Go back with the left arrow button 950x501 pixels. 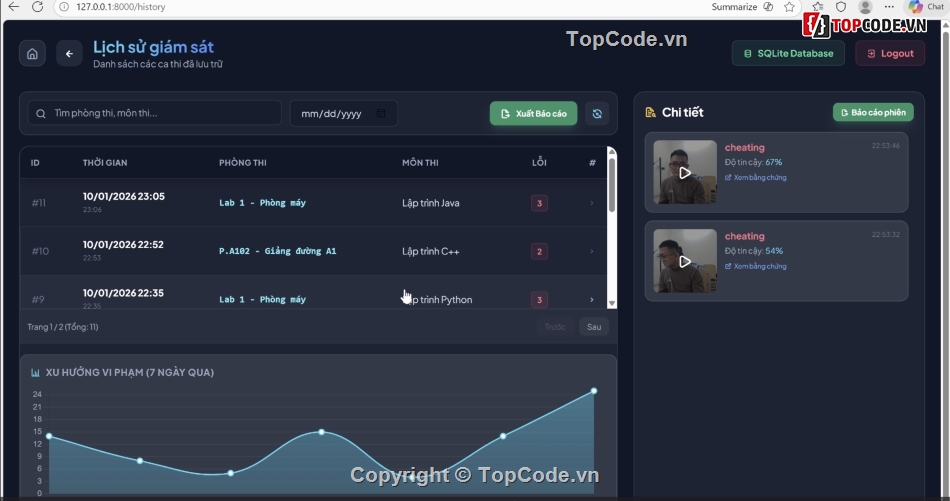click(69, 54)
